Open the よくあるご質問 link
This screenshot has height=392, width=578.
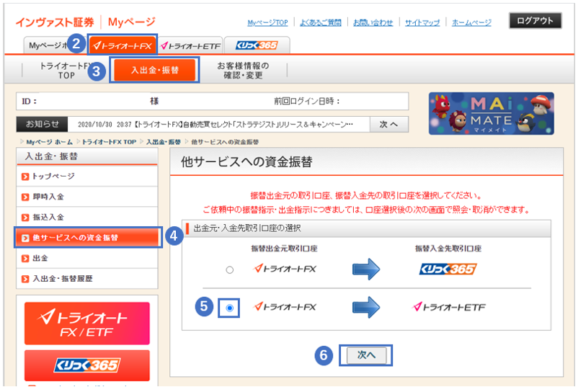320,23
